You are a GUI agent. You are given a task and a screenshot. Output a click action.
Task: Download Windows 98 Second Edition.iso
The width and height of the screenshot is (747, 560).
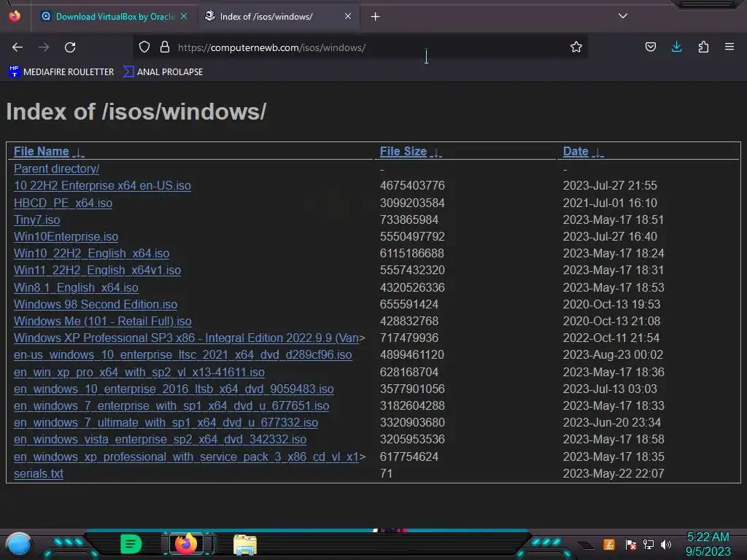pos(96,304)
